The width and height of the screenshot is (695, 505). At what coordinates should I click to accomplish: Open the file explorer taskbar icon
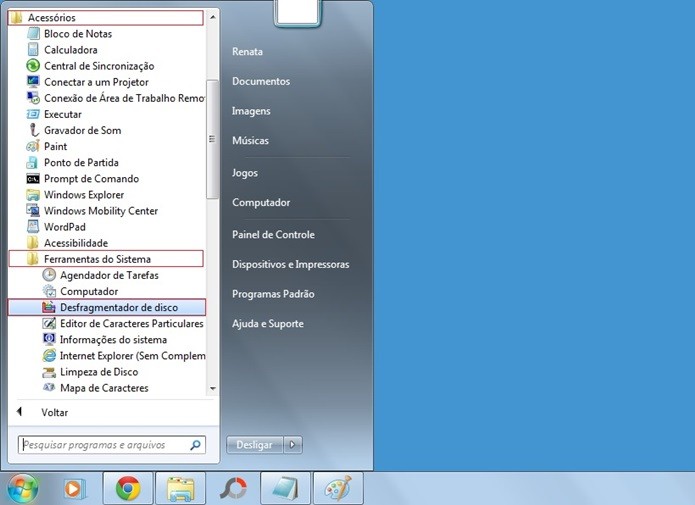180,489
